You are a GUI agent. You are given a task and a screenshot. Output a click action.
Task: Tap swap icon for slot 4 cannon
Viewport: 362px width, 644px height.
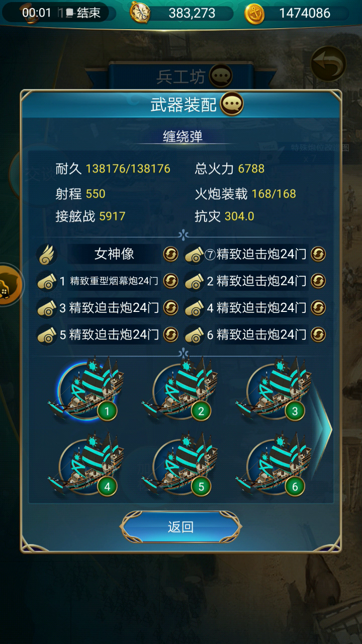(x=318, y=307)
